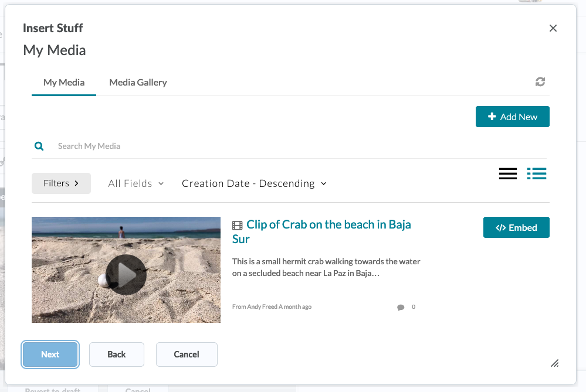Embed the crab beach clip

point(516,227)
